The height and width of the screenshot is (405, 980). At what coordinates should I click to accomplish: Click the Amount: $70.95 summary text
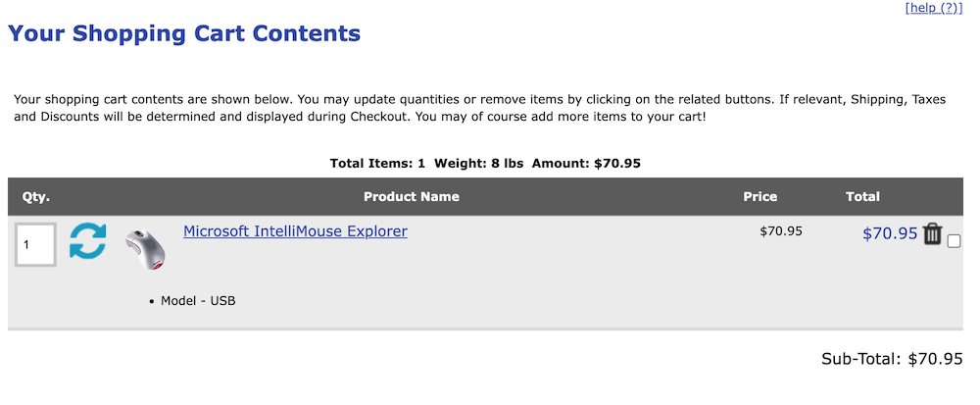click(586, 163)
